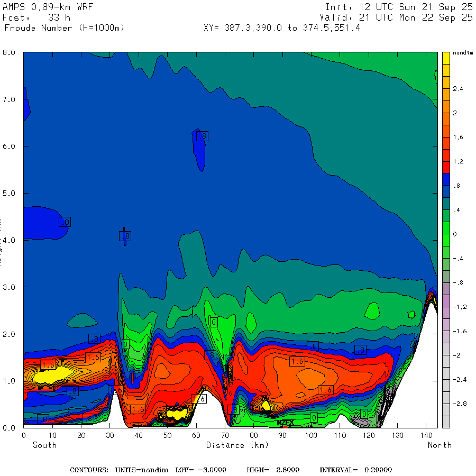
Task: Click the 1.6 contour label near 95 km distance
Action: 297,362
